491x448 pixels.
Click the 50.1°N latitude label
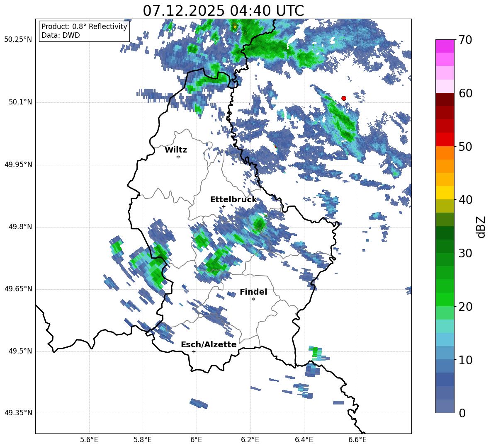tap(20, 102)
